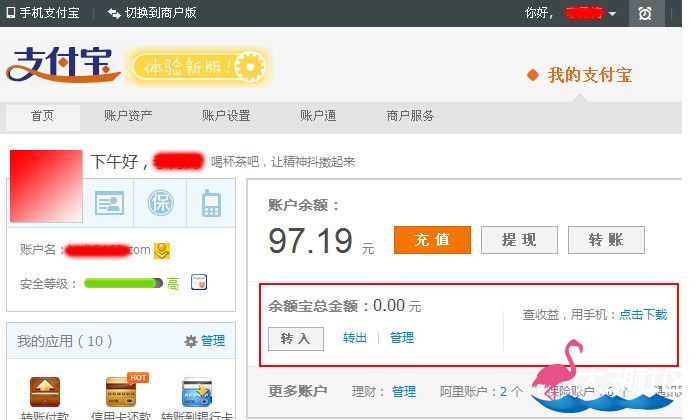The height and width of the screenshot is (420, 700).
Task: Click the 更多账户 label
Action: coord(297,391)
